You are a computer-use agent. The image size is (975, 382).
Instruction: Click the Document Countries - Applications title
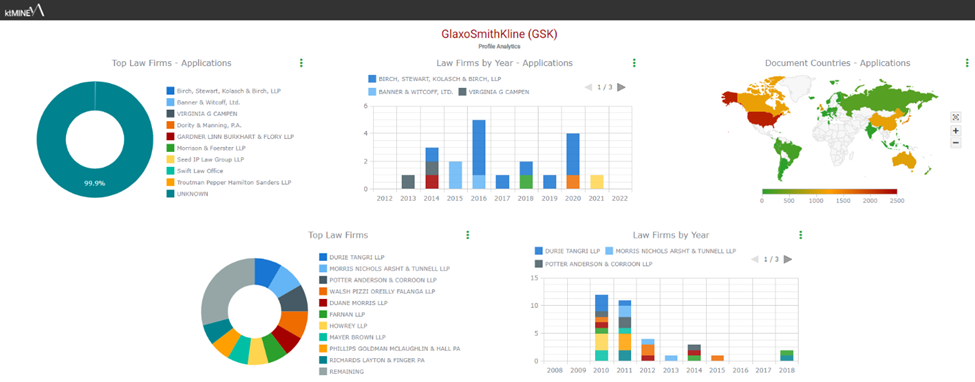point(837,63)
